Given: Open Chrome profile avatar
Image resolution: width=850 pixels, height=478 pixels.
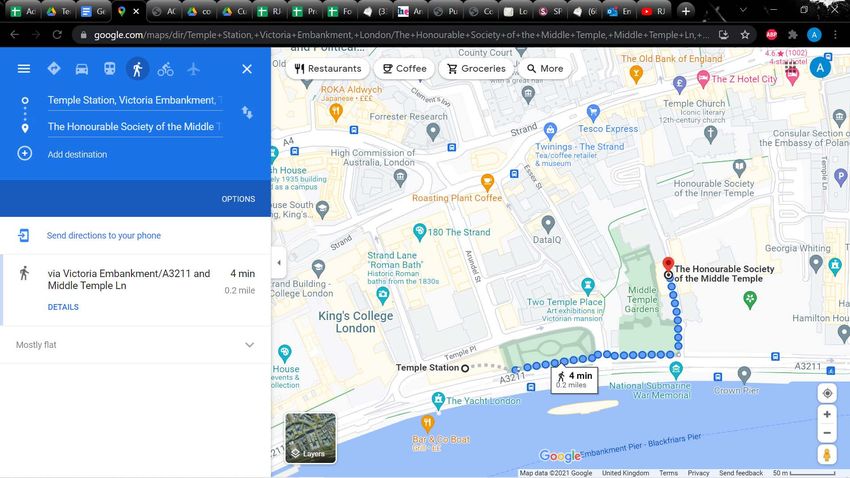Looking at the screenshot, I should click(814, 35).
